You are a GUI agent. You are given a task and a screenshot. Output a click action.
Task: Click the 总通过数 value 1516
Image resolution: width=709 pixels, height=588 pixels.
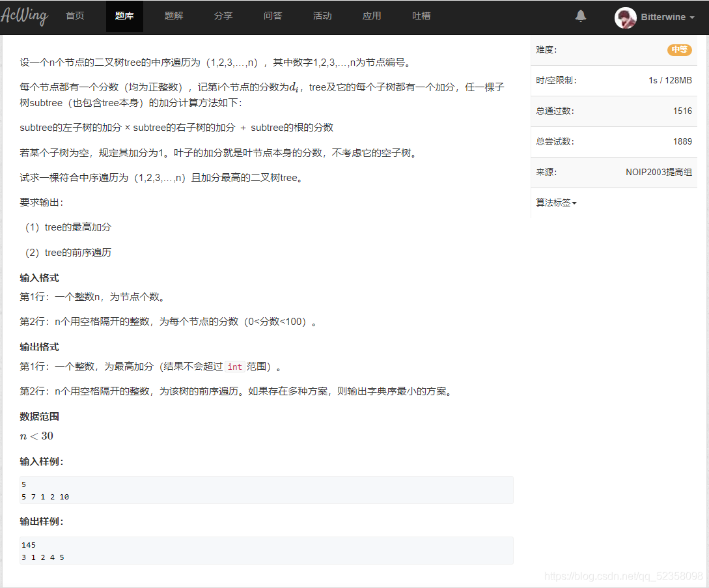(682, 111)
